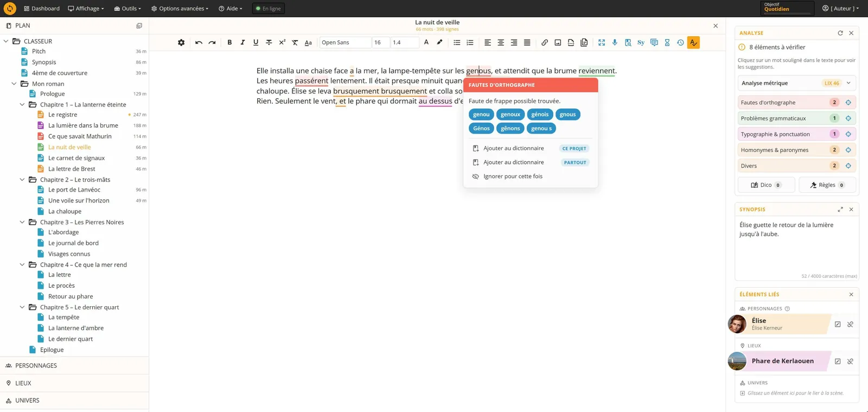Screen dimensions: 868x412
Task: Center align text
Action: pyautogui.click(x=501, y=42)
